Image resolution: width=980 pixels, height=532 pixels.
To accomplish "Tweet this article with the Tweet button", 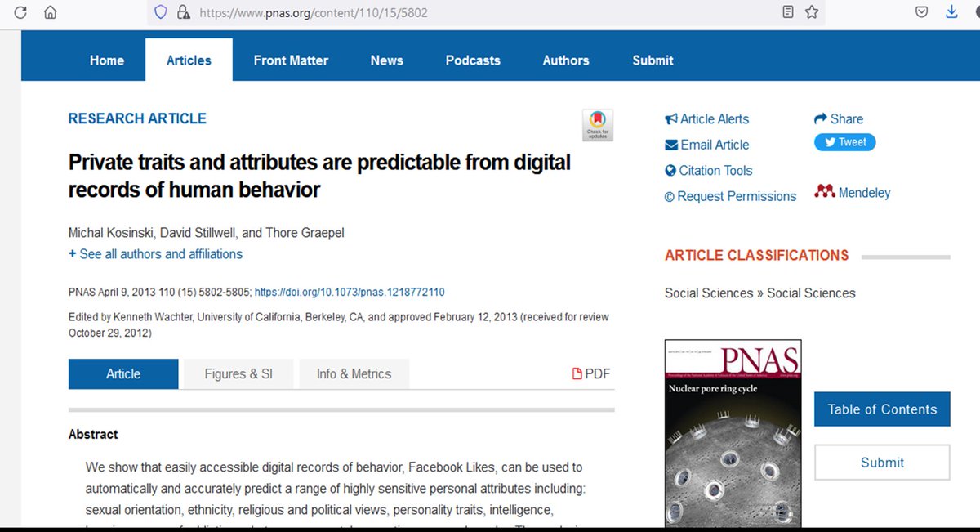I will point(845,142).
